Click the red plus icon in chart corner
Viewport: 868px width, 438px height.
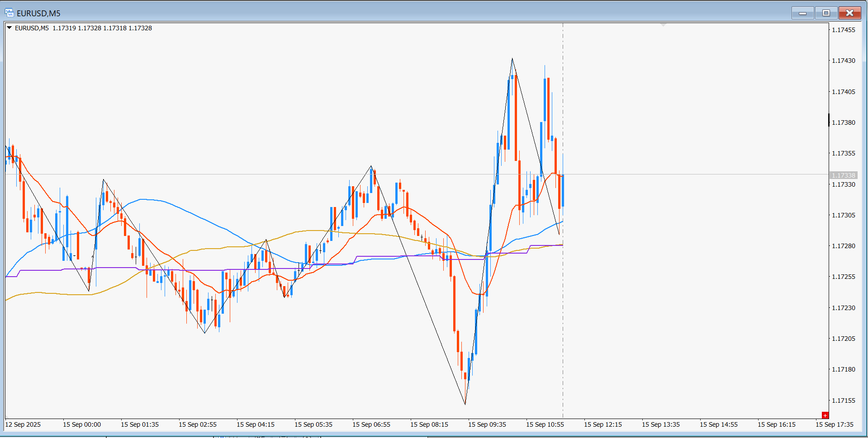(825, 415)
